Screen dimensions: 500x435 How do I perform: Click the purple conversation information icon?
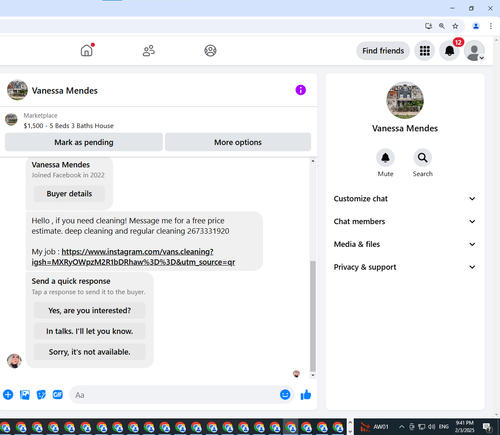(x=301, y=90)
